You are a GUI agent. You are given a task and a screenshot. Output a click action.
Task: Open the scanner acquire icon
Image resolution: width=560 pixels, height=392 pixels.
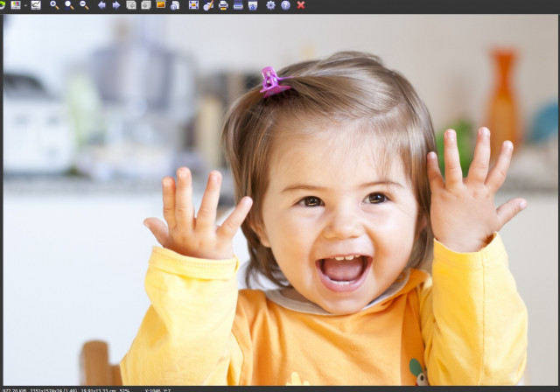(x=238, y=5)
